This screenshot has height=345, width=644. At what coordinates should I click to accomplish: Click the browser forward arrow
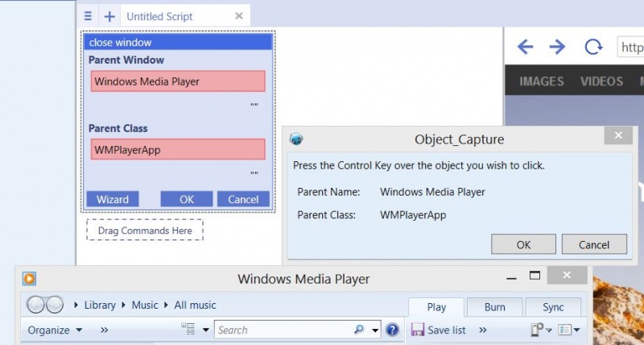pos(557,47)
